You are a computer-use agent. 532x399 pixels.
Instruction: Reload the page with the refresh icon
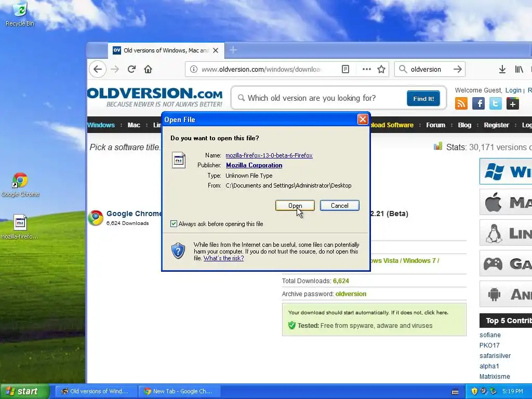coord(131,69)
